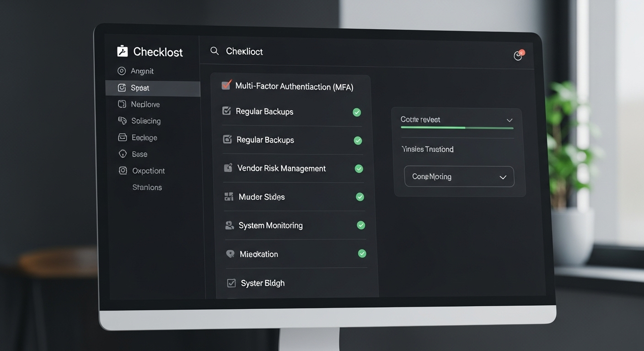
Task: Click the Checklost app logo icon
Action: 122,51
